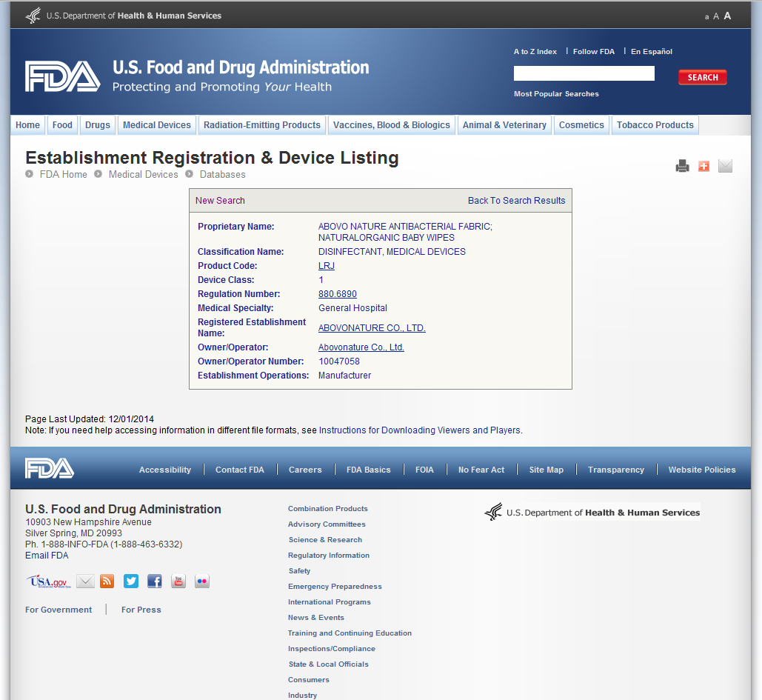Select the largest text size 'A'
Image resolution: width=762 pixels, height=700 pixels.
coord(727,16)
